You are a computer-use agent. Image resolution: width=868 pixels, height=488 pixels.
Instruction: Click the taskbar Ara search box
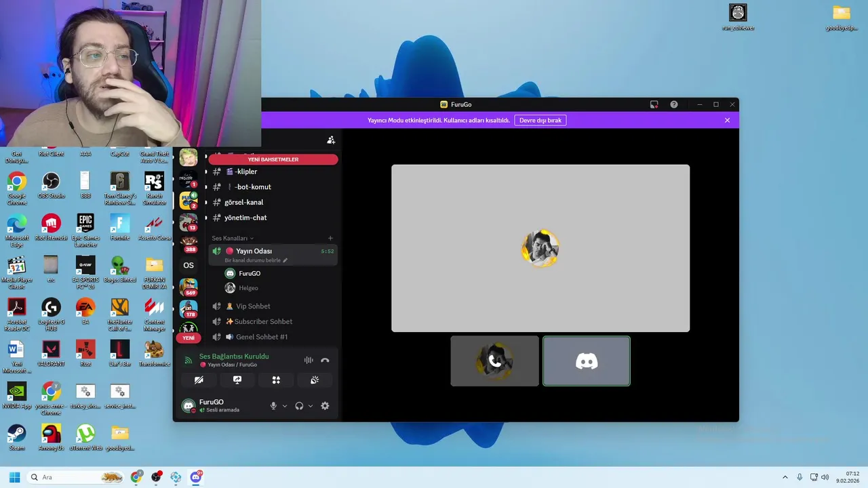click(x=77, y=477)
